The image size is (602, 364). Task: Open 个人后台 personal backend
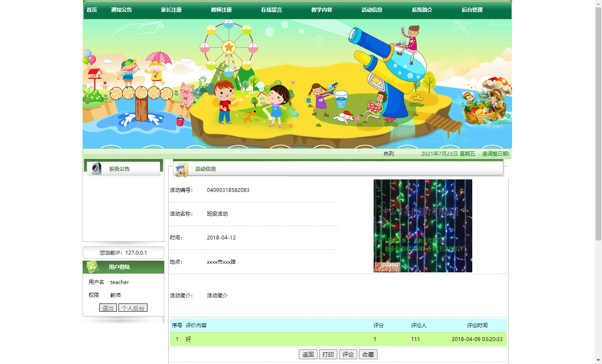click(133, 307)
